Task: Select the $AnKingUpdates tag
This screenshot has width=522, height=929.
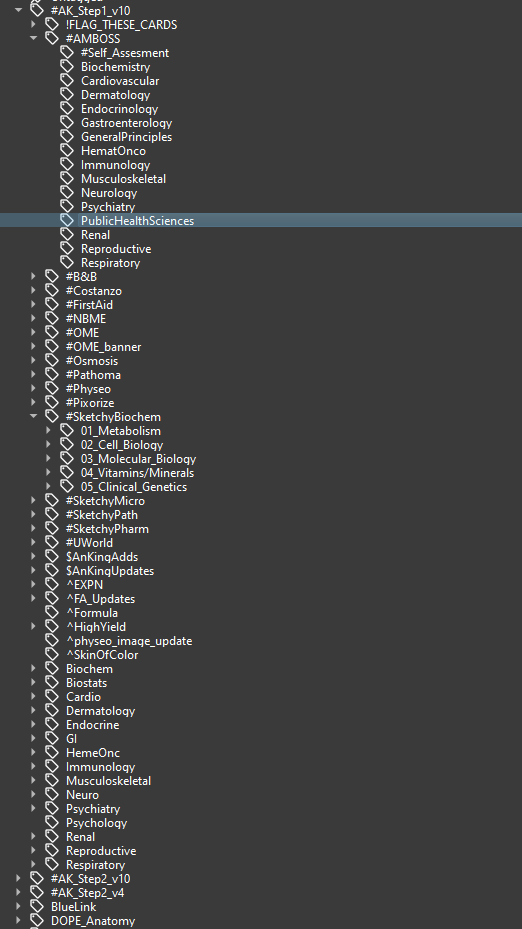Action: point(110,571)
